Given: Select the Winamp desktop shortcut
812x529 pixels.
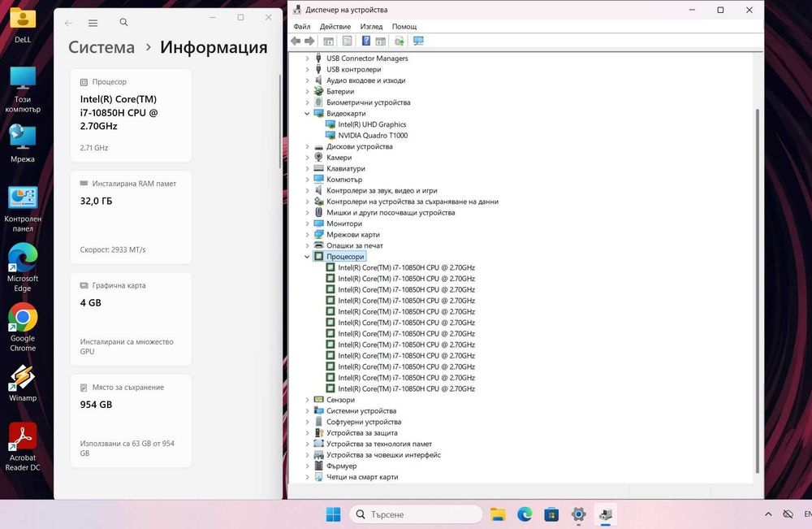Looking at the screenshot, I should pyautogui.click(x=23, y=384).
